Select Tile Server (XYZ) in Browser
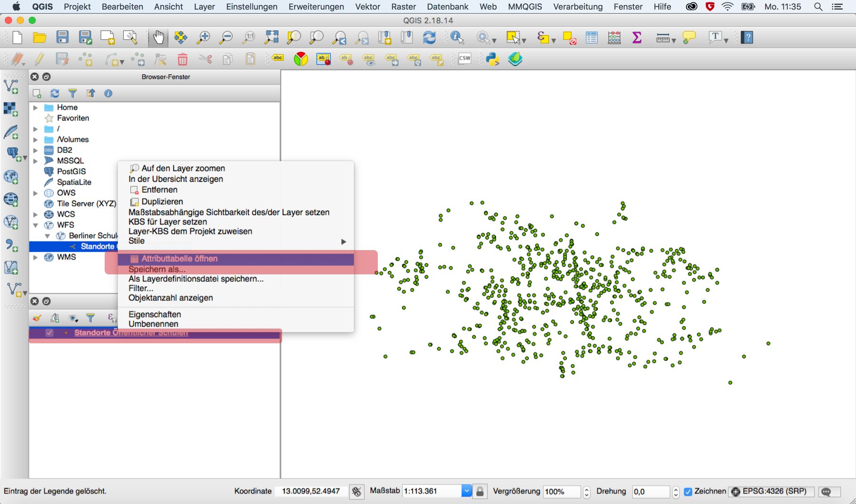Image resolution: width=856 pixels, height=504 pixels. [87, 204]
